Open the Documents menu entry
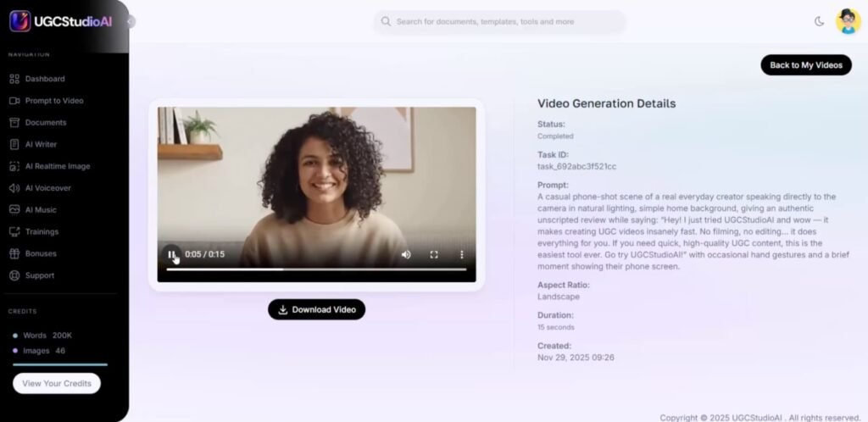This screenshot has width=868, height=422. point(46,123)
